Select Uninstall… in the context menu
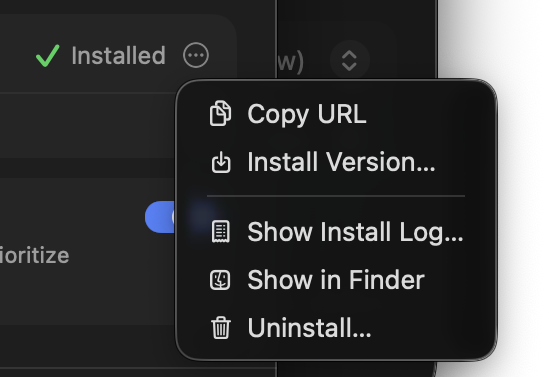The image size is (549, 377). click(x=336, y=328)
